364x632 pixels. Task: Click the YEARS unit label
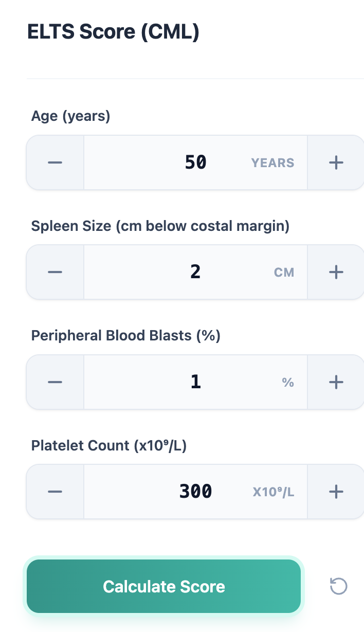[x=272, y=162]
